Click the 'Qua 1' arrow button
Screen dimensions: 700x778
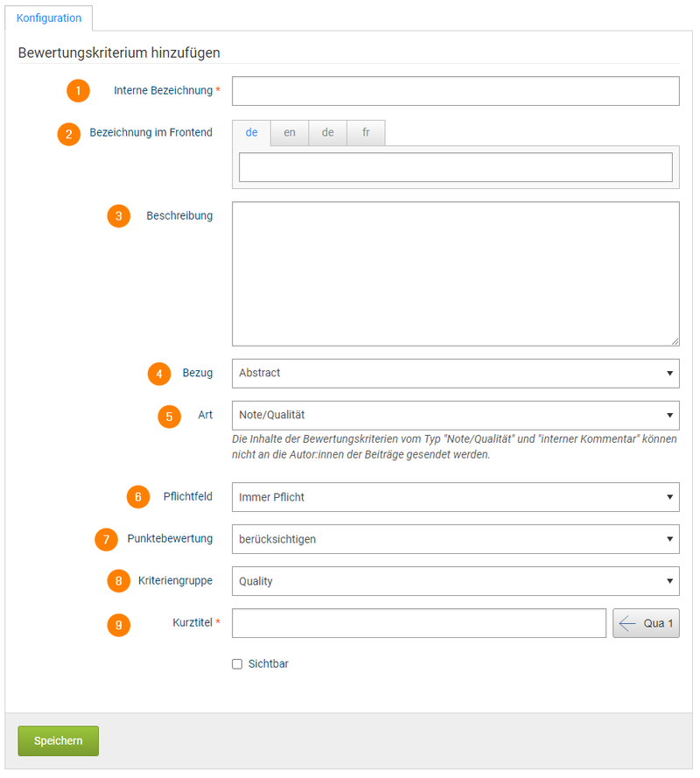point(646,624)
